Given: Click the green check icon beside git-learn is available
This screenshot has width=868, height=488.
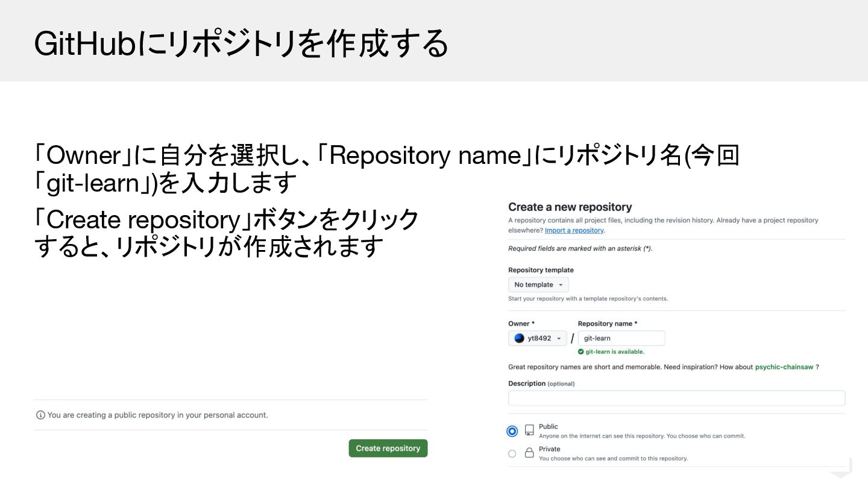Looking at the screenshot, I should pyautogui.click(x=581, y=352).
